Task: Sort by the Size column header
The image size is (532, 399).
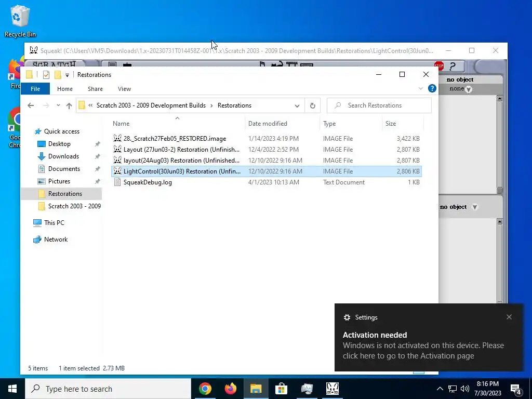Action: (x=391, y=124)
